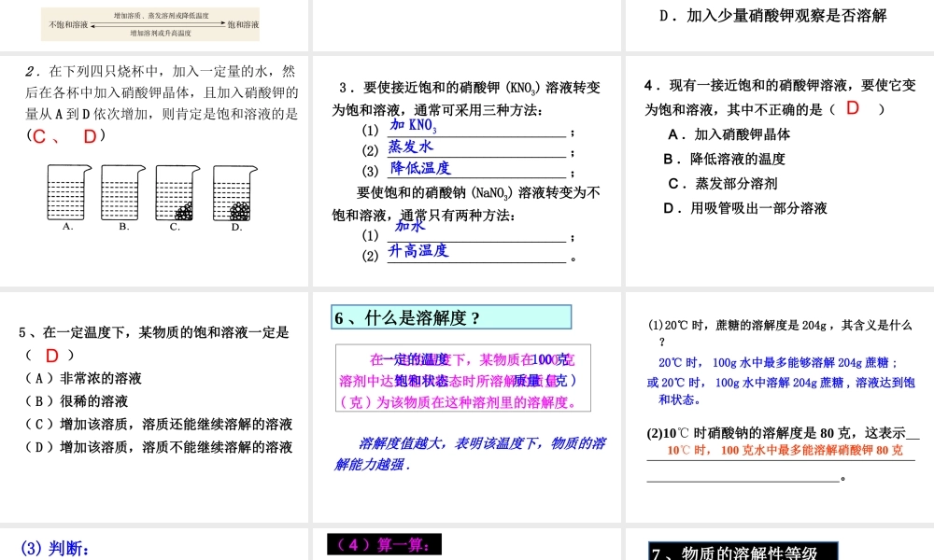Click the red answer D on question 5
This screenshot has height=560, width=934.
(x=51, y=356)
